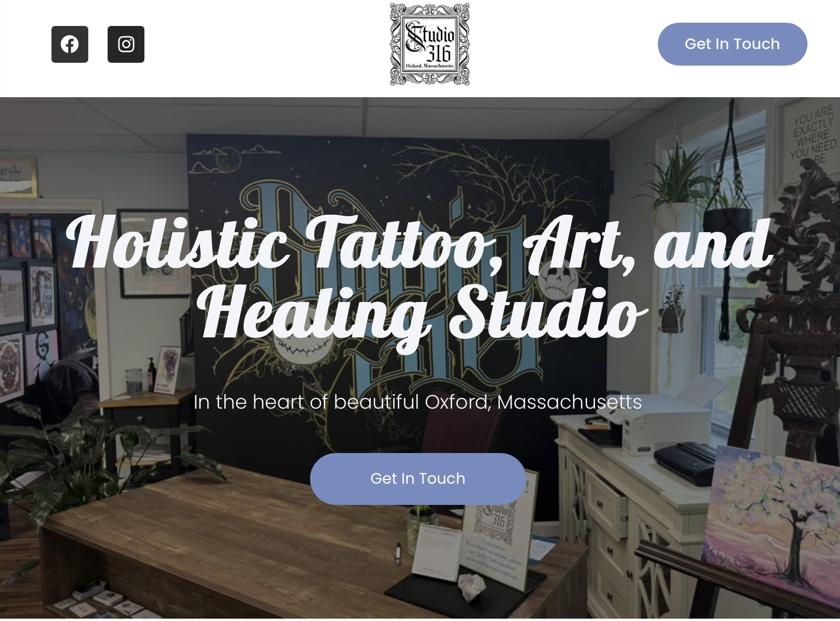Click the skull face on the mural's right side

[558, 278]
